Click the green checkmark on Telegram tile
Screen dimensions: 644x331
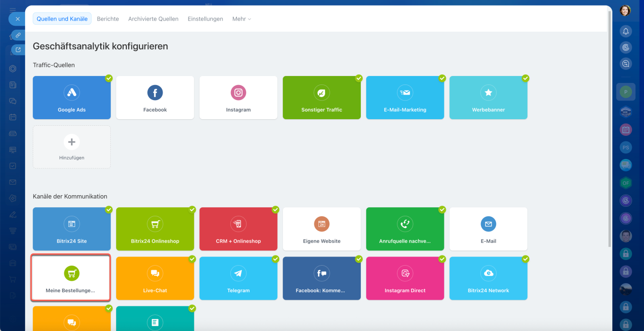275,259
